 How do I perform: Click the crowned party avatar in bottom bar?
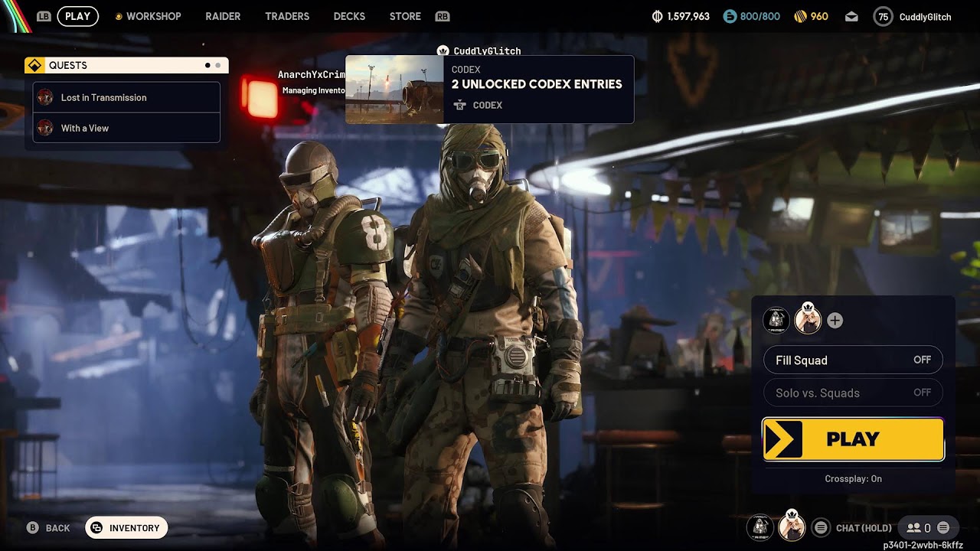tap(792, 527)
